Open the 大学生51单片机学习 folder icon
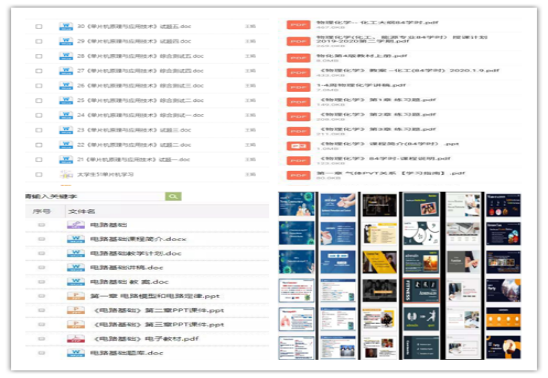This screenshot has height=378, width=548. [66, 174]
